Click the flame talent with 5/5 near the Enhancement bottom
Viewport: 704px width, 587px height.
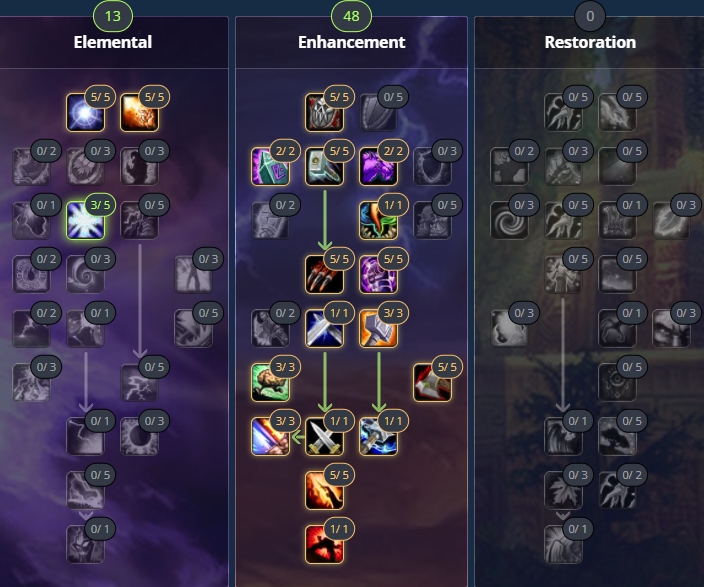click(x=324, y=490)
